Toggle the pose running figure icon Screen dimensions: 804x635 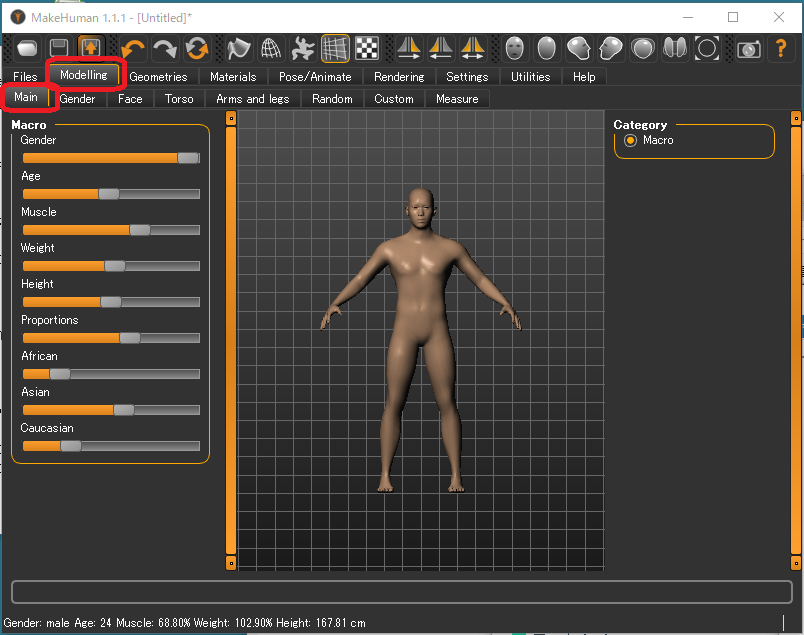303,48
